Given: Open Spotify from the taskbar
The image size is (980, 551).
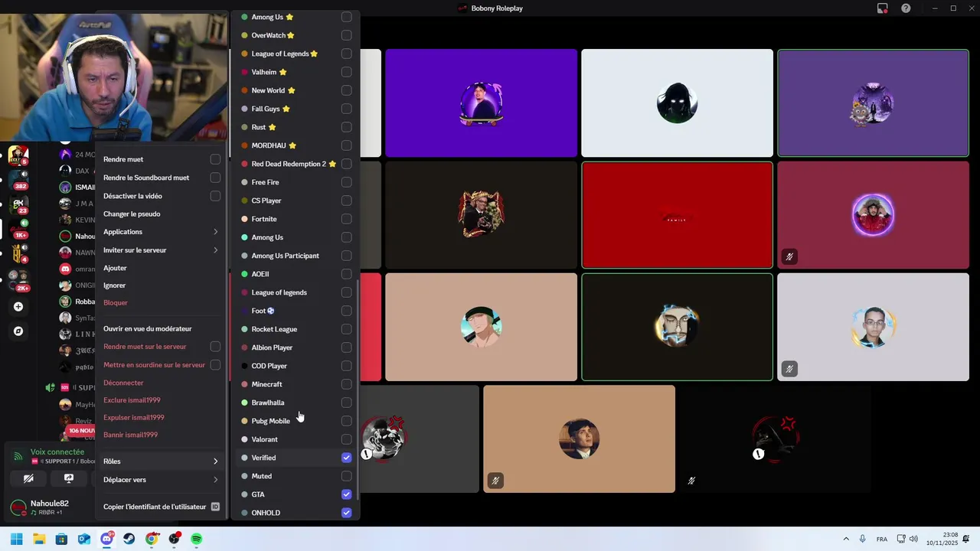Looking at the screenshot, I should (x=197, y=540).
